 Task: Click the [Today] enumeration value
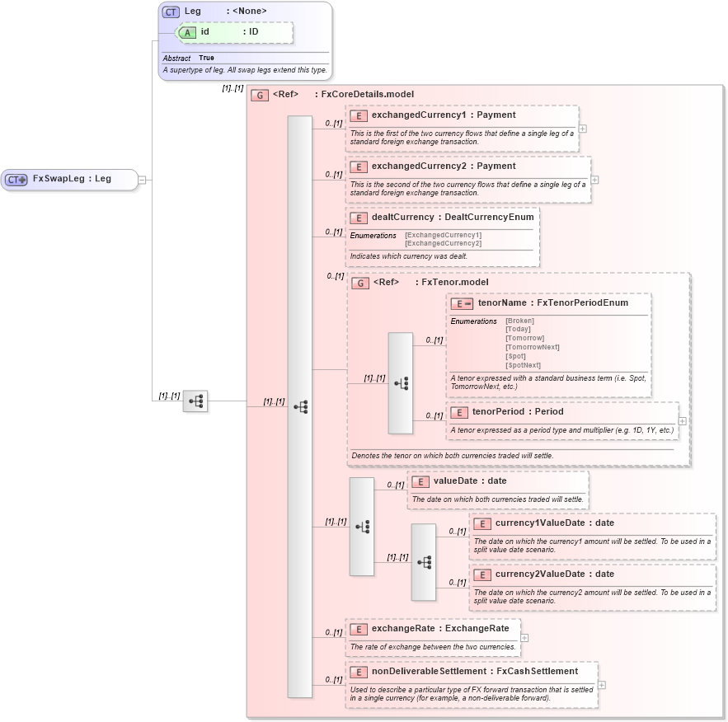518,329
